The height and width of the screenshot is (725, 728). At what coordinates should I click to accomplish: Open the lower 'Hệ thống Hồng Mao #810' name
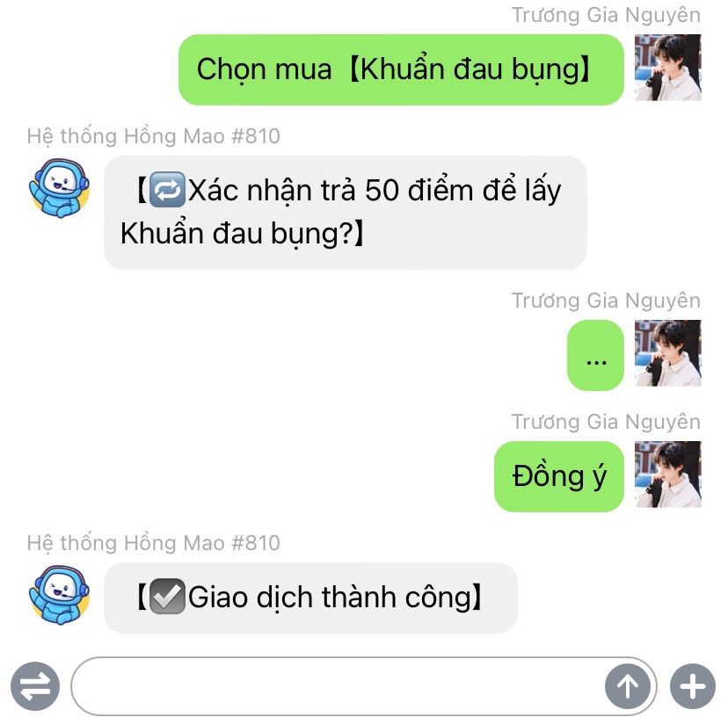(153, 542)
